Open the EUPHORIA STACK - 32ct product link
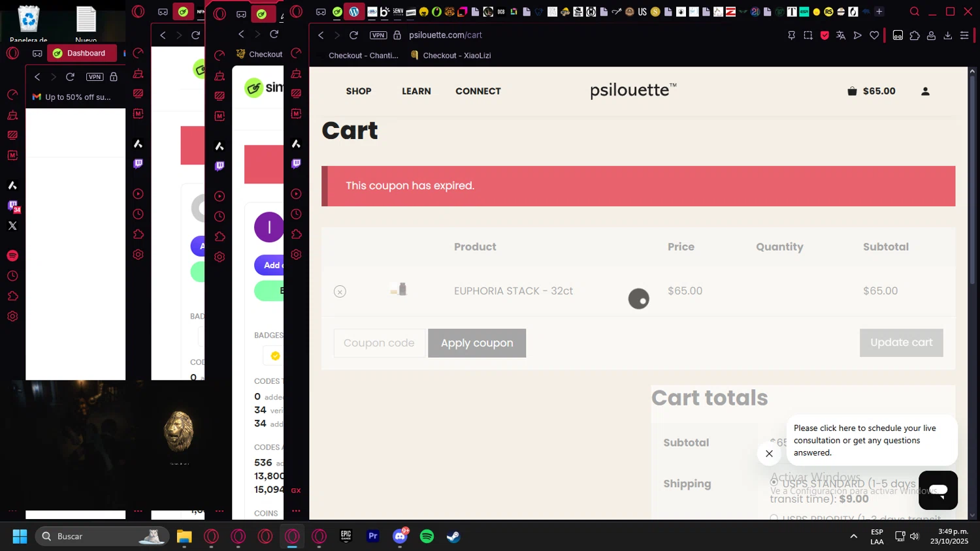The height and width of the screenshot is (551, 980). (x=514, y=291)
